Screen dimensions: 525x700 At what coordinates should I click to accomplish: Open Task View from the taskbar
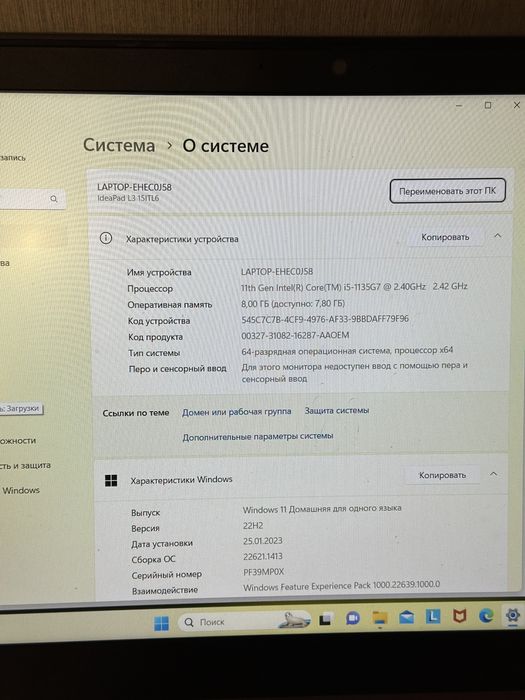coord(325,620)
